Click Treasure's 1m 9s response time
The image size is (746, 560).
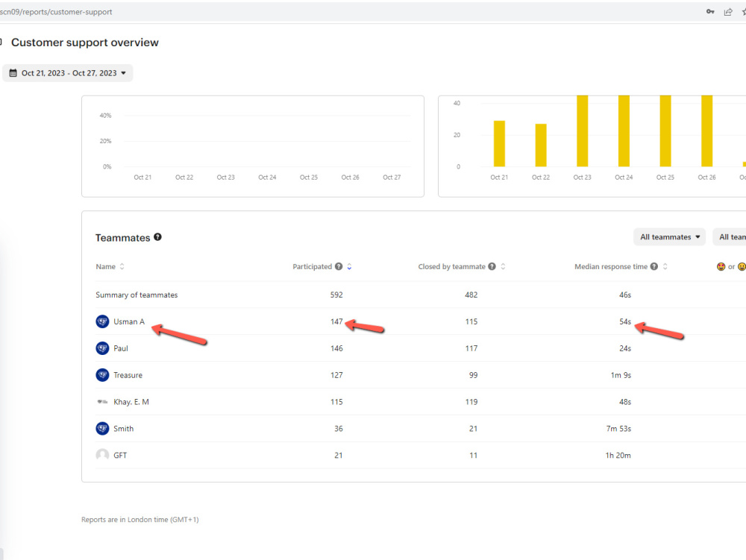point(621,375)
